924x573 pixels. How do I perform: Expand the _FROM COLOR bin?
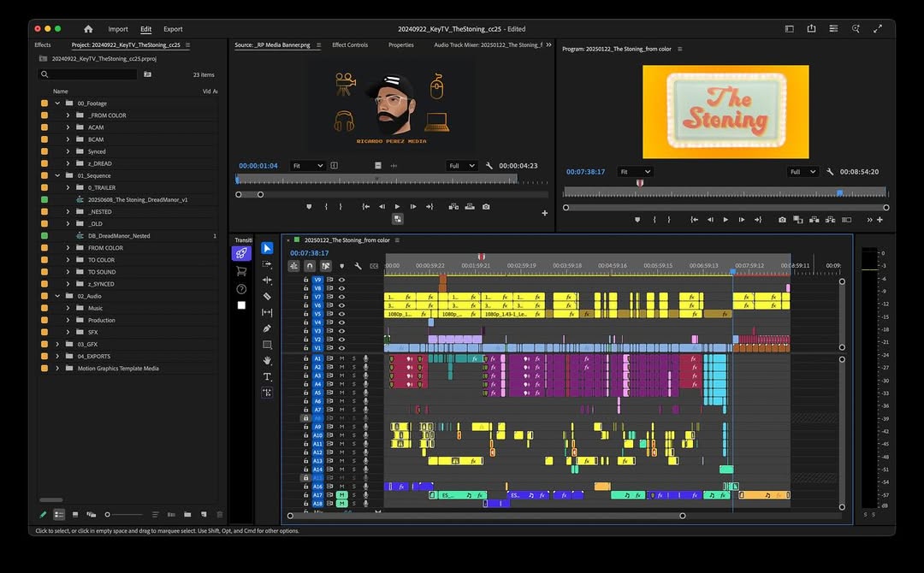68,115
